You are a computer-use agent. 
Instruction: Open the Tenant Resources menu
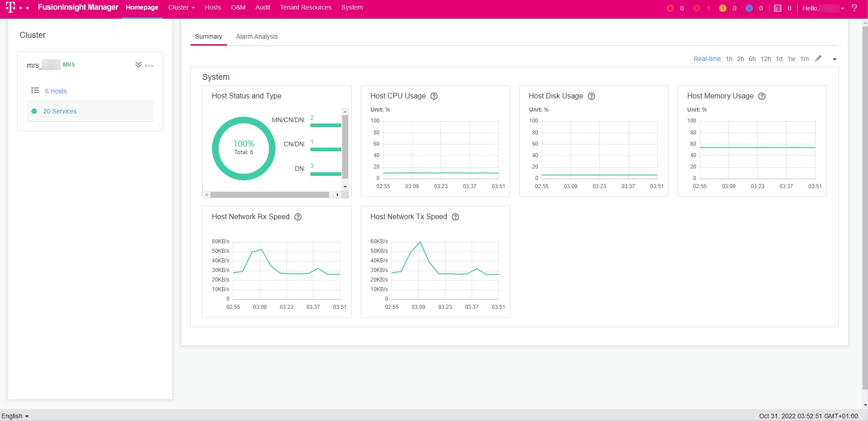(x=306, y=7)
